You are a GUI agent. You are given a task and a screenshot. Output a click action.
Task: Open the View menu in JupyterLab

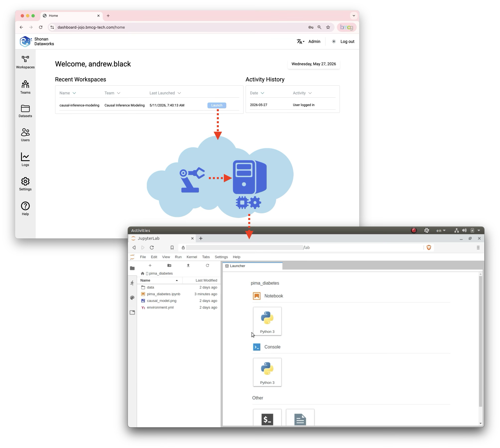tap(166, 257)
